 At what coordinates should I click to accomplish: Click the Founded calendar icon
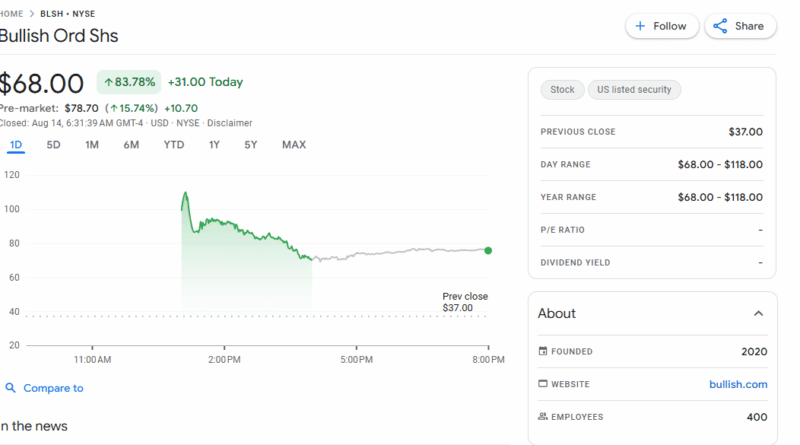[543, 351]
